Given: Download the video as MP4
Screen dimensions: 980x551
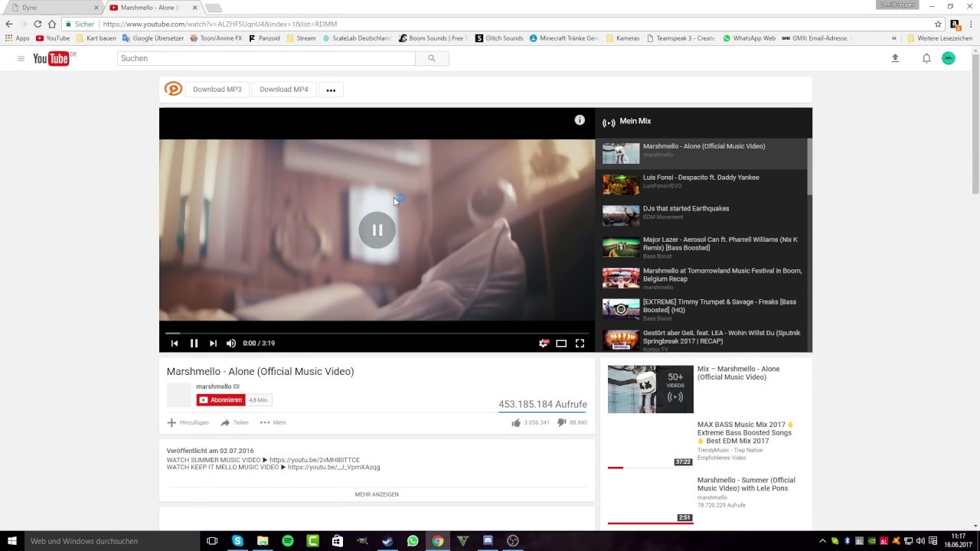Looking at the screenshot, I should tap(284, 90).
